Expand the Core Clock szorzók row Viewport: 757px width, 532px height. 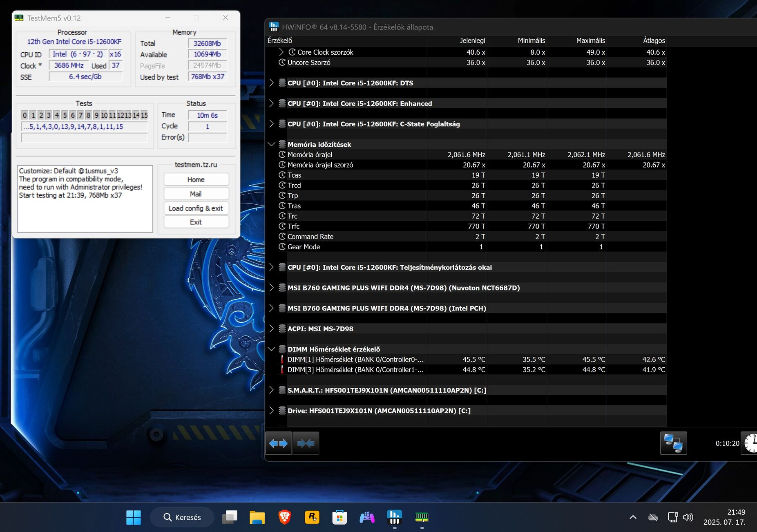[x=281, y=52]
